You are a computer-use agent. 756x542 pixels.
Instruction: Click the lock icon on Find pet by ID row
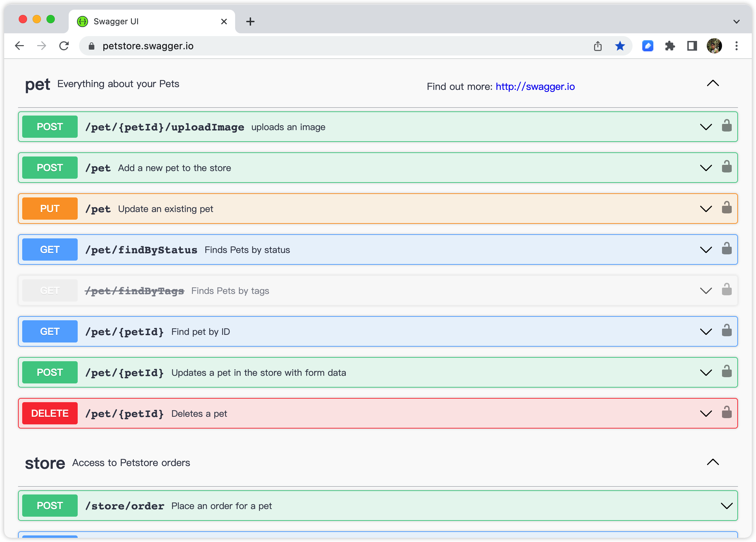coord(727,330)
